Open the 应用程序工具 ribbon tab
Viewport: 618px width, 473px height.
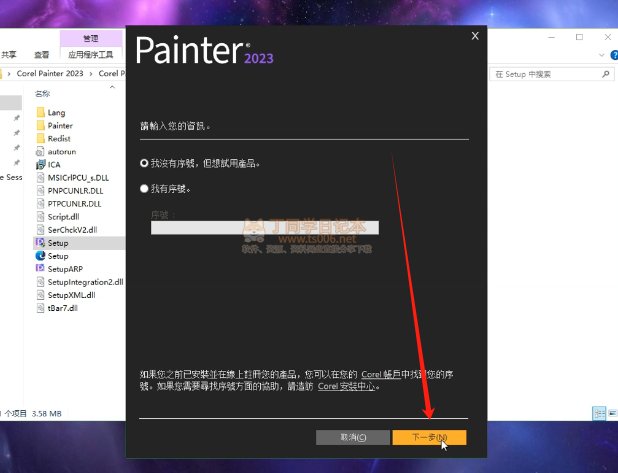coord(91,55)
